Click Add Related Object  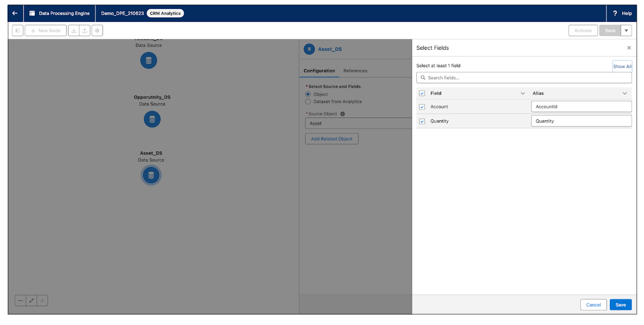point(332,139)
